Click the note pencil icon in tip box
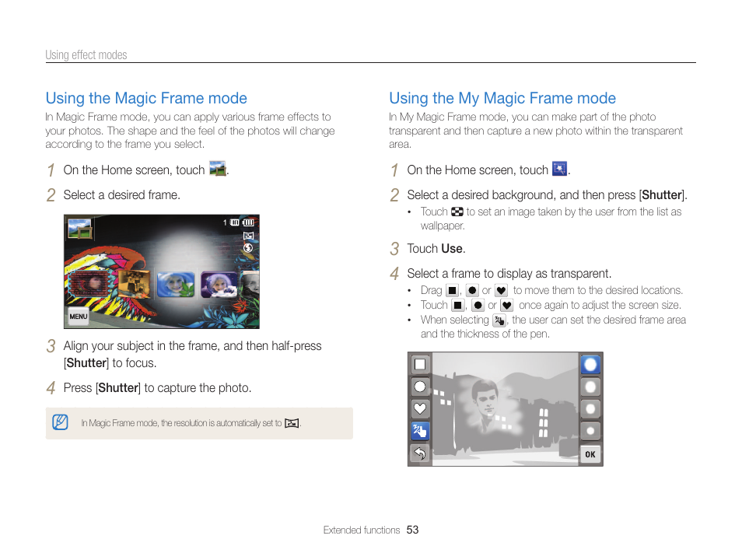Viewport: 742px width, 560px height. click(60, 422)
